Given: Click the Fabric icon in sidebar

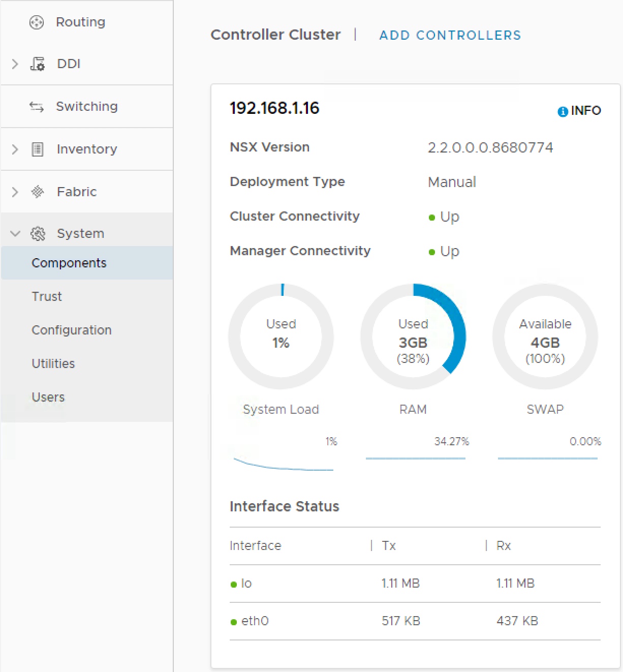Looking at the screenshot, I should tap(37, 192).
